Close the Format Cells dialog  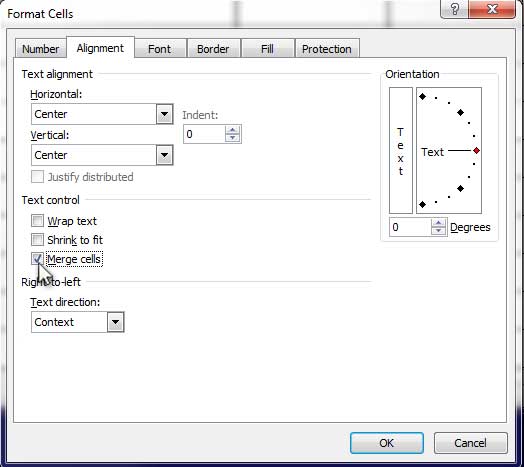[x=493, y=9]
